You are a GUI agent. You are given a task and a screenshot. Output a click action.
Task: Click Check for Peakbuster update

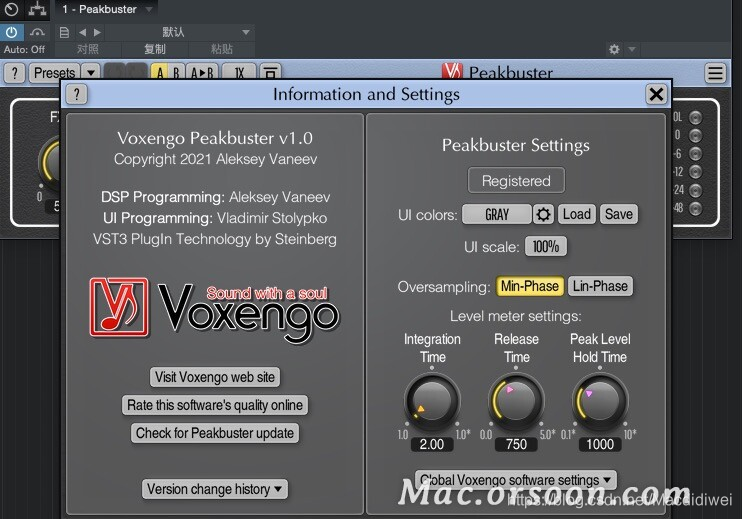tap(215, 433)
